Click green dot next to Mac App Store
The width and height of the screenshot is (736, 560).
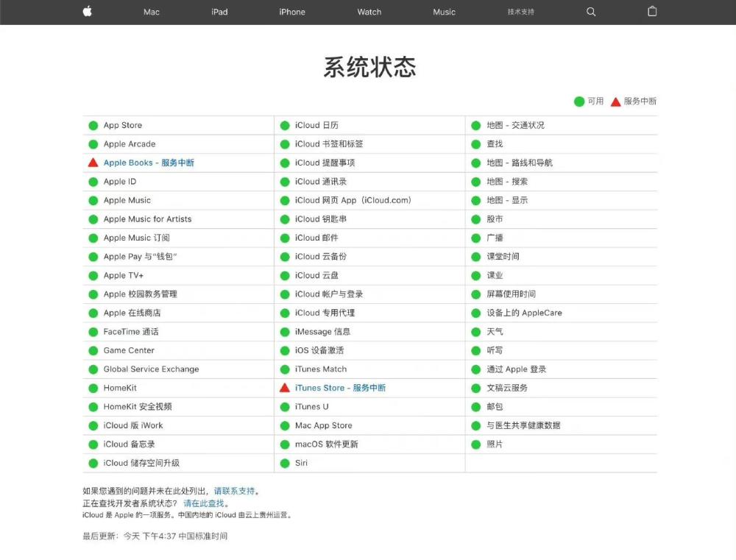(x=284, y=426)
